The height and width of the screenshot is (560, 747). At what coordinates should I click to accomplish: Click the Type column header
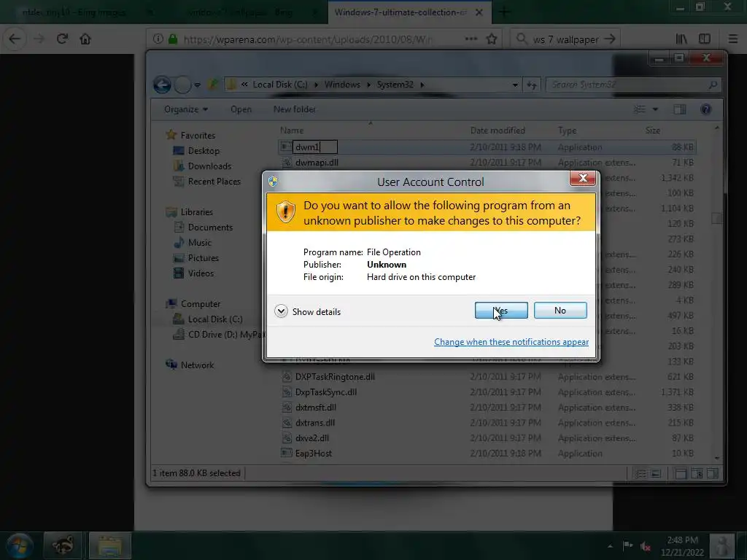tap(567, 131)
